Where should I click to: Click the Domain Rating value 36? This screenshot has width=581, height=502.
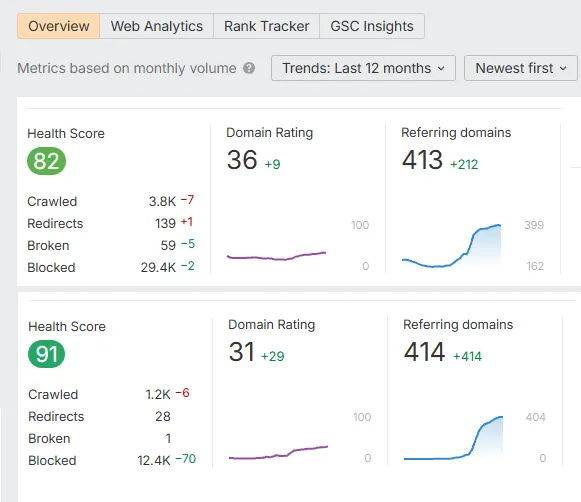(242, 160)
